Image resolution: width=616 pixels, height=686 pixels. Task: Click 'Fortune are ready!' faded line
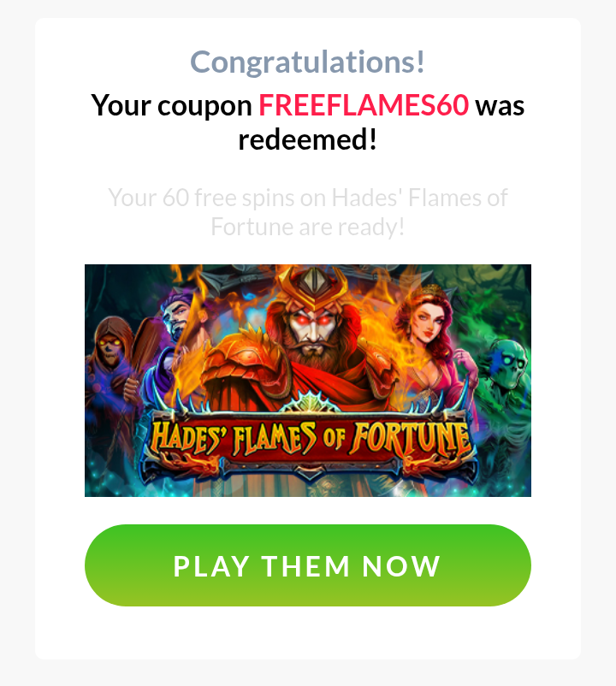307,227
